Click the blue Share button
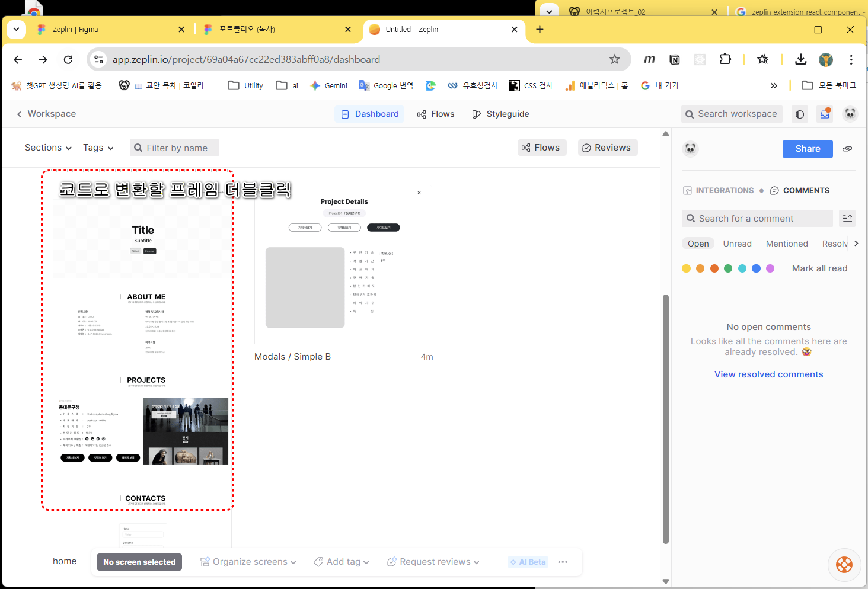This screenshot has width=868, height=589. 808,149
